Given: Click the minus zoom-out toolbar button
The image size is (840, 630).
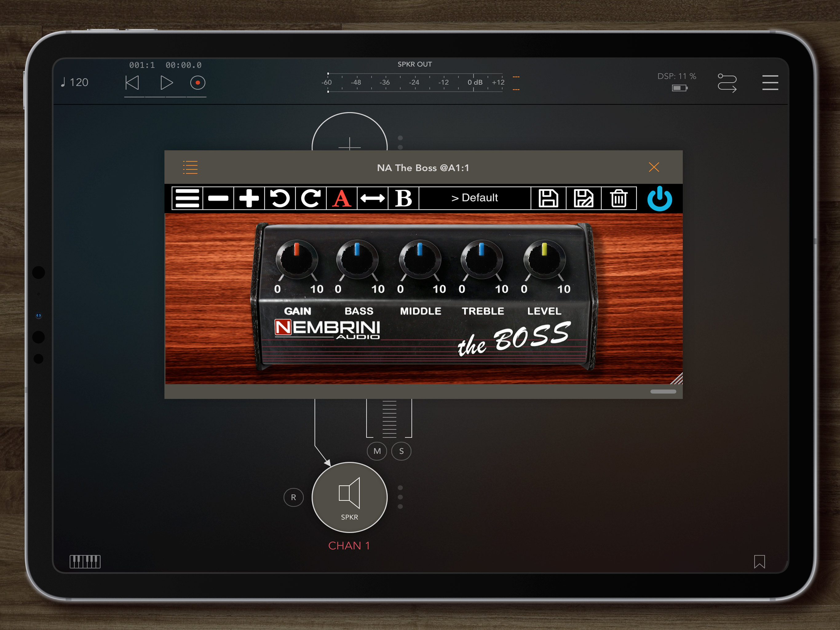Looking at the screenshot, I should click(x=218, y=198).
